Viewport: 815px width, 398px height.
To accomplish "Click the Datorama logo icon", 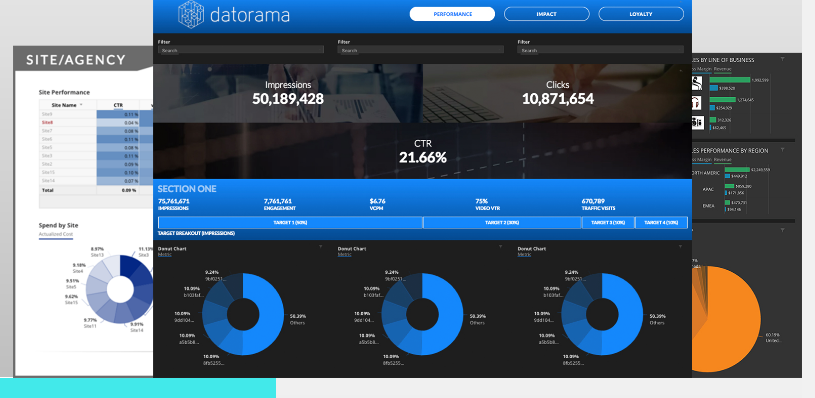I will click(191, 14).
